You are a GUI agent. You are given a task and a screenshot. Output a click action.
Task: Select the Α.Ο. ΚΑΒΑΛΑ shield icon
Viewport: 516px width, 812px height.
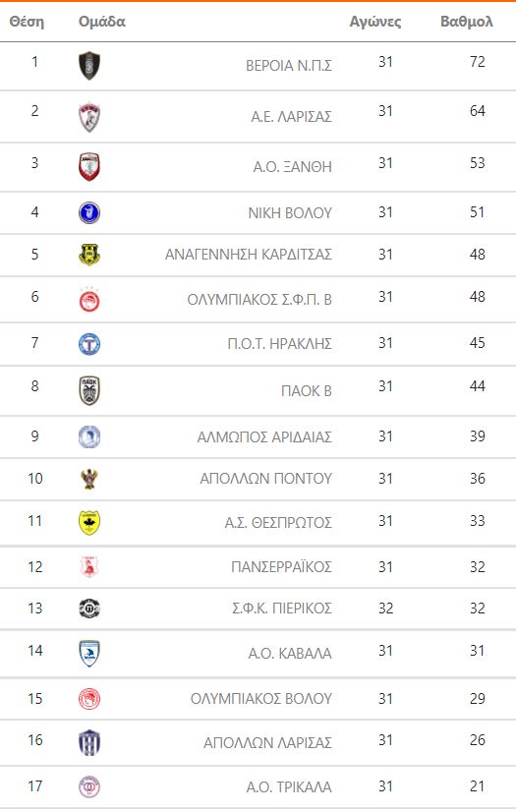click(89, 653)
